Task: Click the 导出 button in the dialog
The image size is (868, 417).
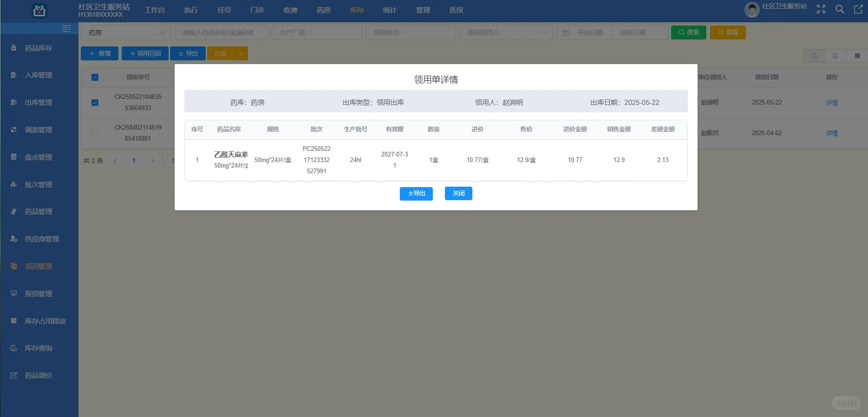Action: click(416, 194)
